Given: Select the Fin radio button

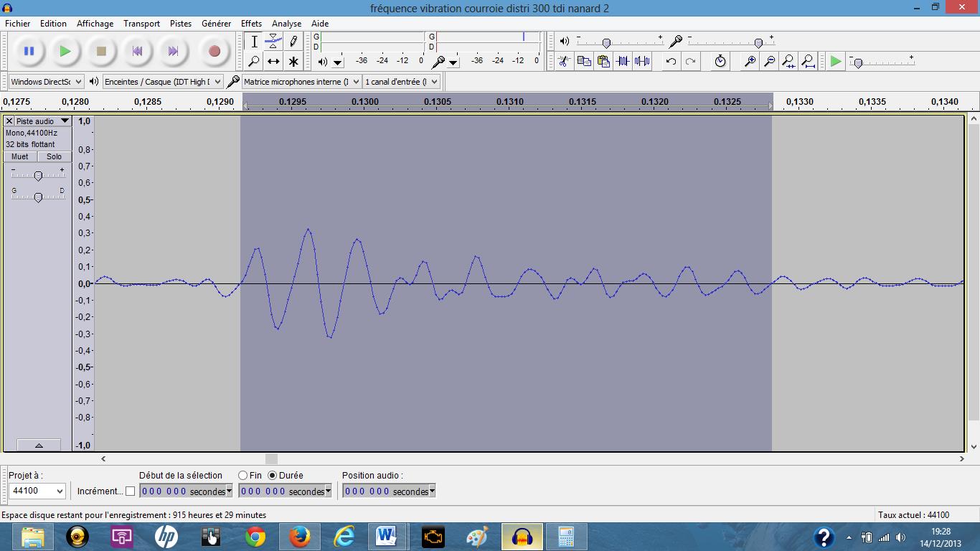Looking at the screenshot, I should click(243, 476).
